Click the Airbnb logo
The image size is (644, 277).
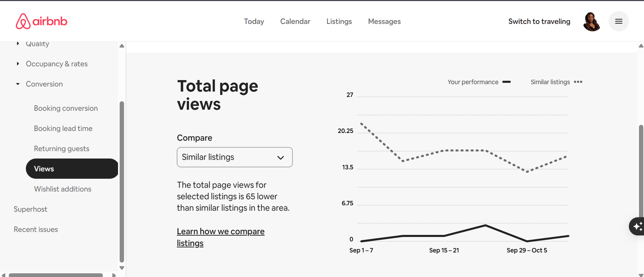pos(41,21)
